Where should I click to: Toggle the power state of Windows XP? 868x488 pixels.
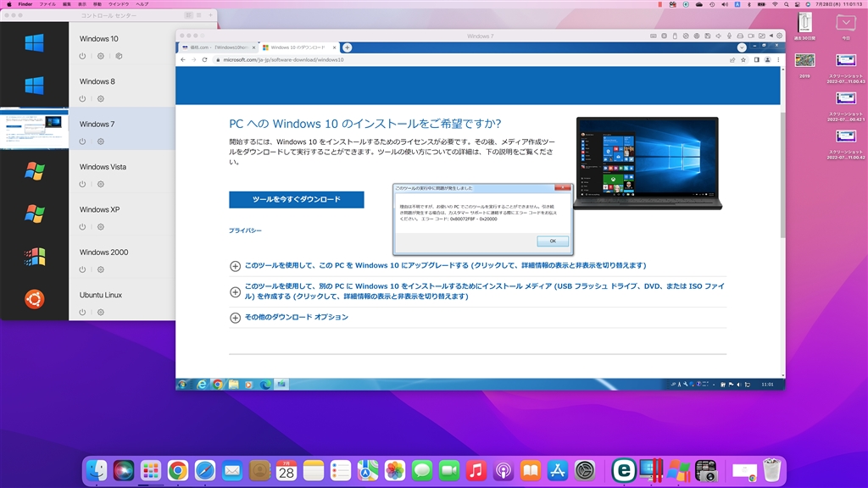[x=82, y=226]
